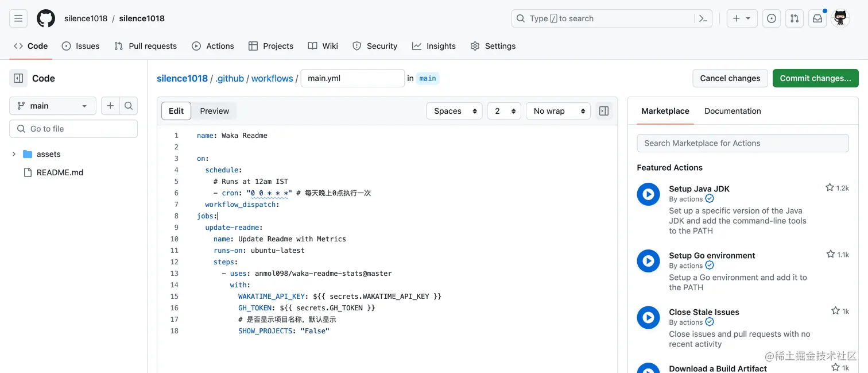This screenshot has height=373, width=868.
Task: Open notifications inbox icon
Action: click(x=817, y=18)
